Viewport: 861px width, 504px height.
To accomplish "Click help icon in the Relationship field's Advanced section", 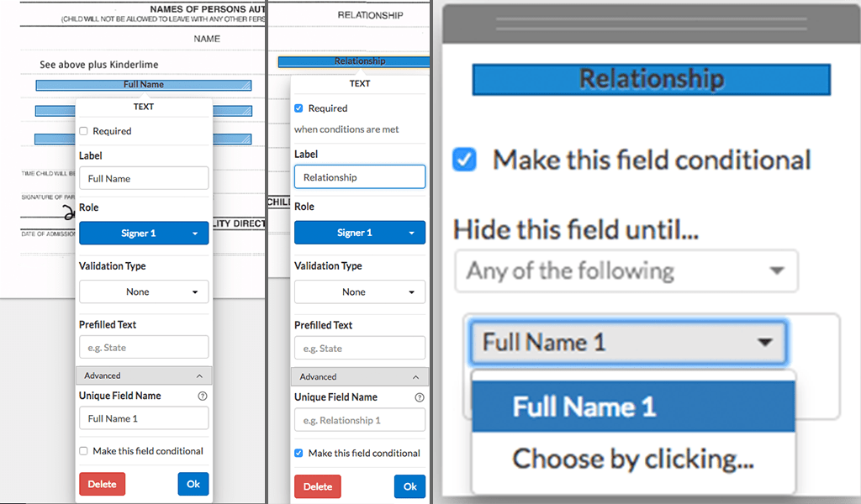I will coord(420,397).
